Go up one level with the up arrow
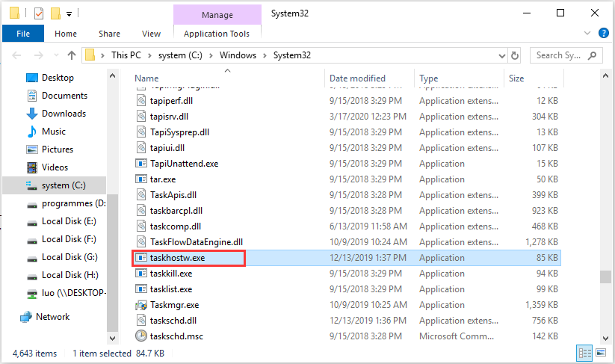 [72, 55]
